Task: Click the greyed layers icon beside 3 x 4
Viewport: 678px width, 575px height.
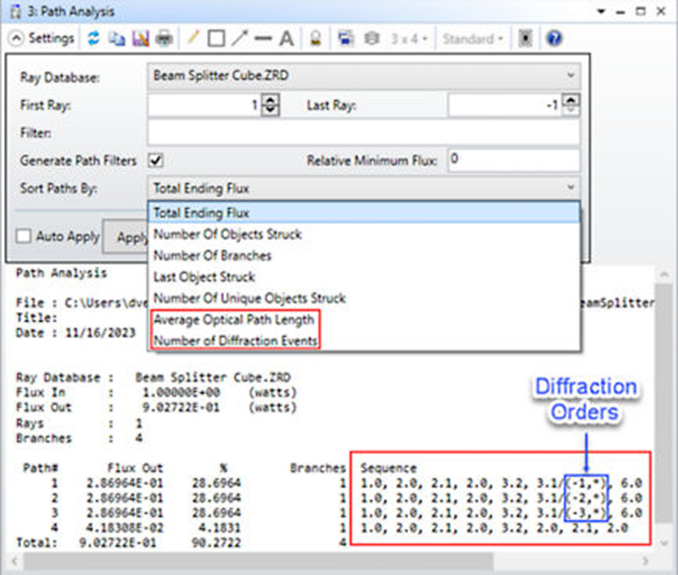Action: (x=371, y=38)
